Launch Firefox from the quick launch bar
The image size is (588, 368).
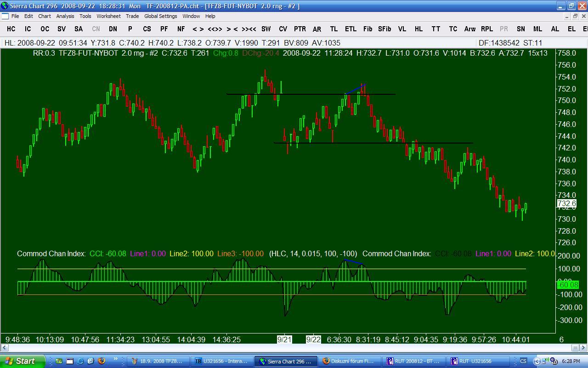[x=102, y=361]
